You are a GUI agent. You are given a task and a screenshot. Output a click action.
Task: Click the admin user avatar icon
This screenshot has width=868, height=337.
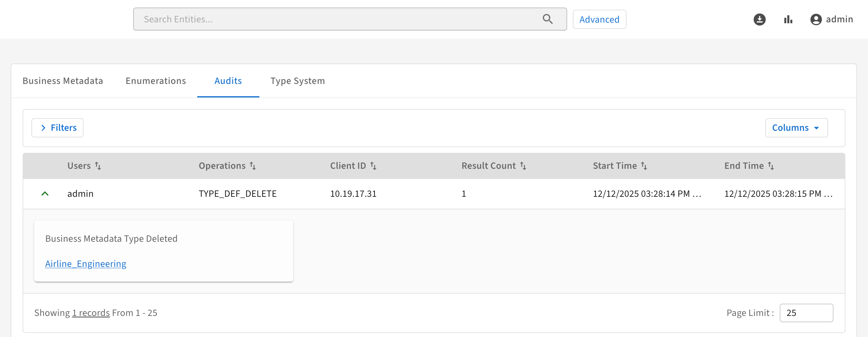coord(816,19)
